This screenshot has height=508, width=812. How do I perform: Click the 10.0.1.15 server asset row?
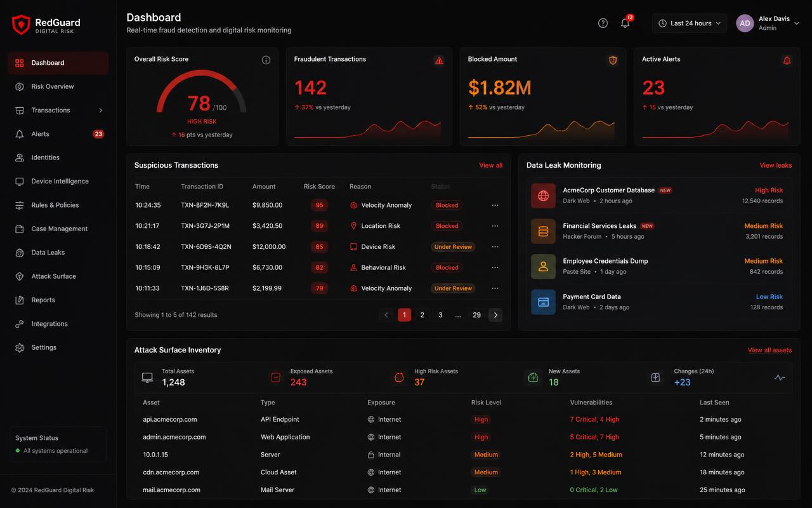click(x=463, y=455)
